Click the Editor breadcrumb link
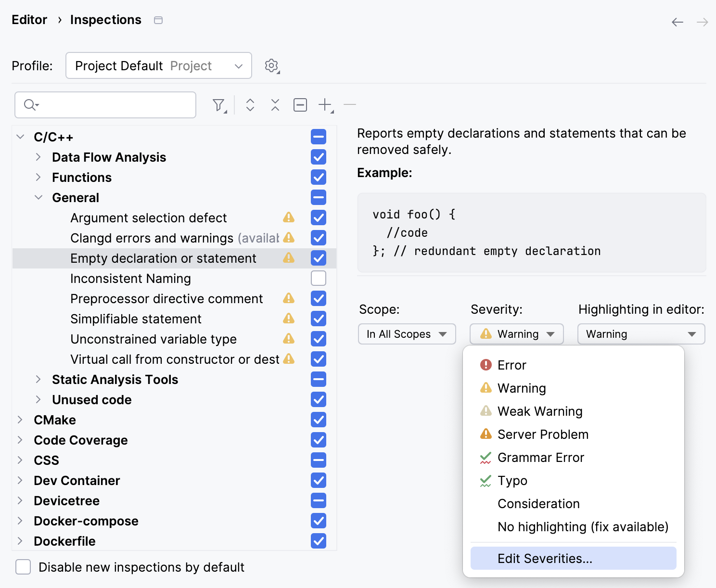This screenshot has height=588, width=716. [29, 20]
